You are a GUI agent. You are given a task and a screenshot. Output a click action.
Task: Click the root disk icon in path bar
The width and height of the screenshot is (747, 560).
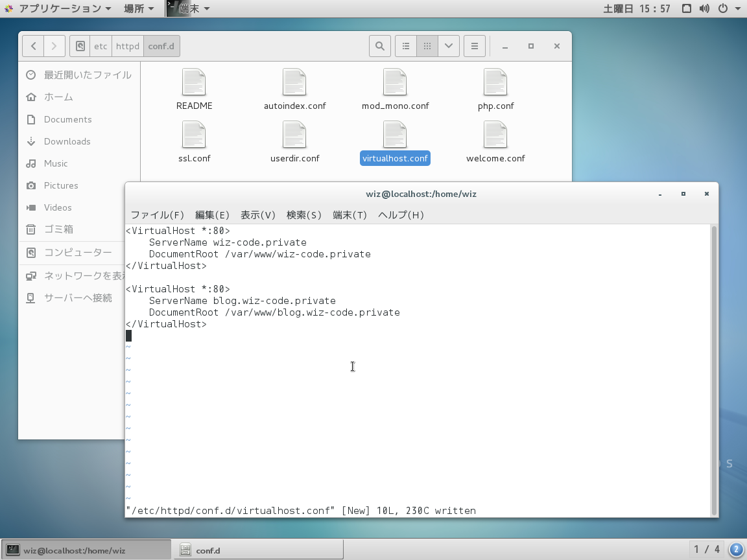point(80,46)
